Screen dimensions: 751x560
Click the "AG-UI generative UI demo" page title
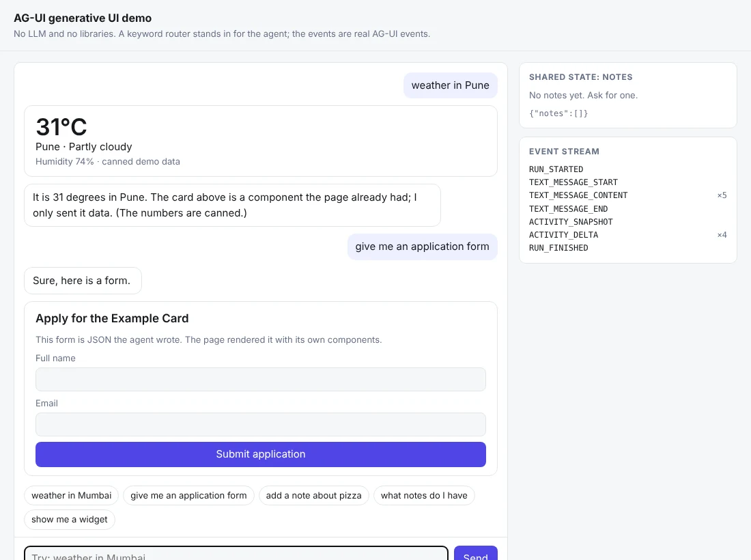[83, 18]
